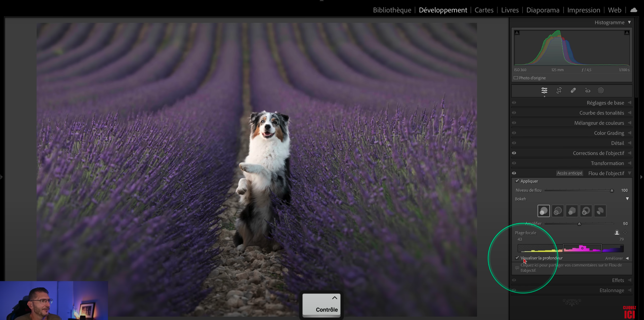Click the Améliorer button
This screenshot has width=644, height=320.
point(614,258)
